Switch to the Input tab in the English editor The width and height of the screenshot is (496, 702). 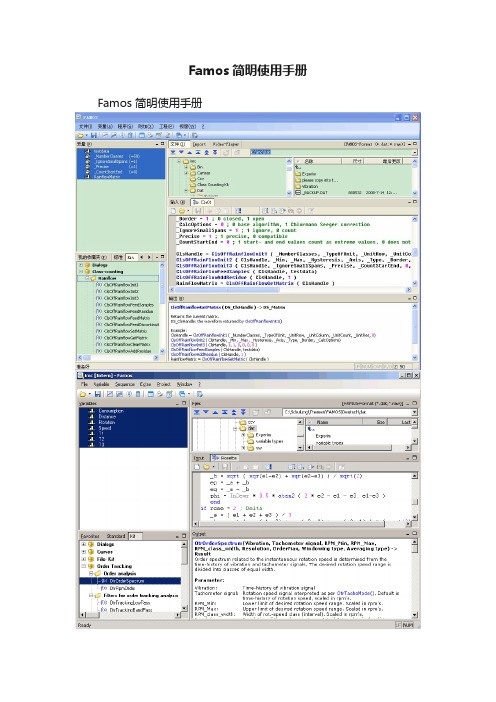199,458
